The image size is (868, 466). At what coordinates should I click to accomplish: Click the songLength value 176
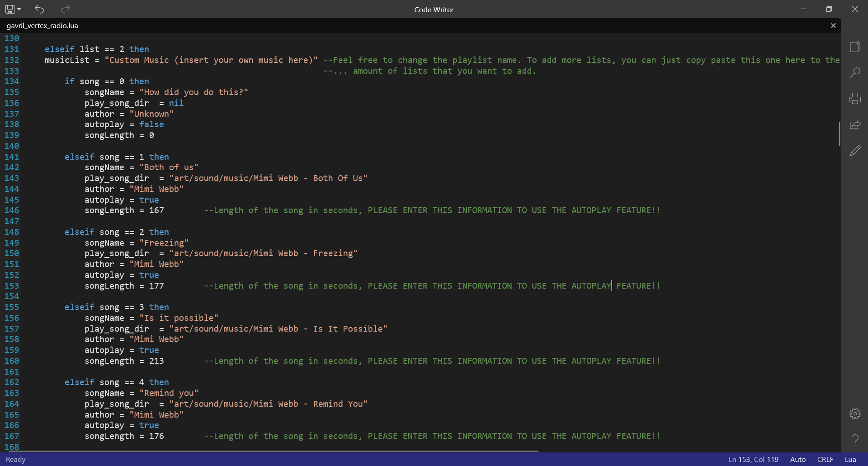click(x=156, y=436)
